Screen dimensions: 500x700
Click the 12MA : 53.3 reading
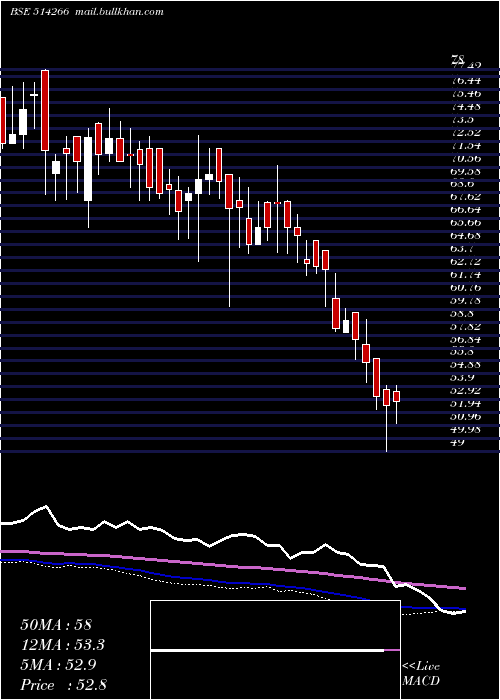tap(64, 645)
